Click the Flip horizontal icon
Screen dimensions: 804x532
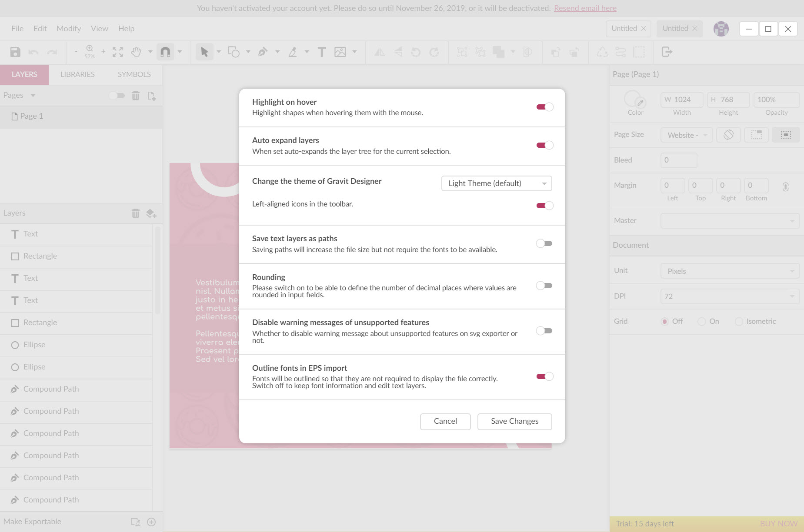coord(380,52)
